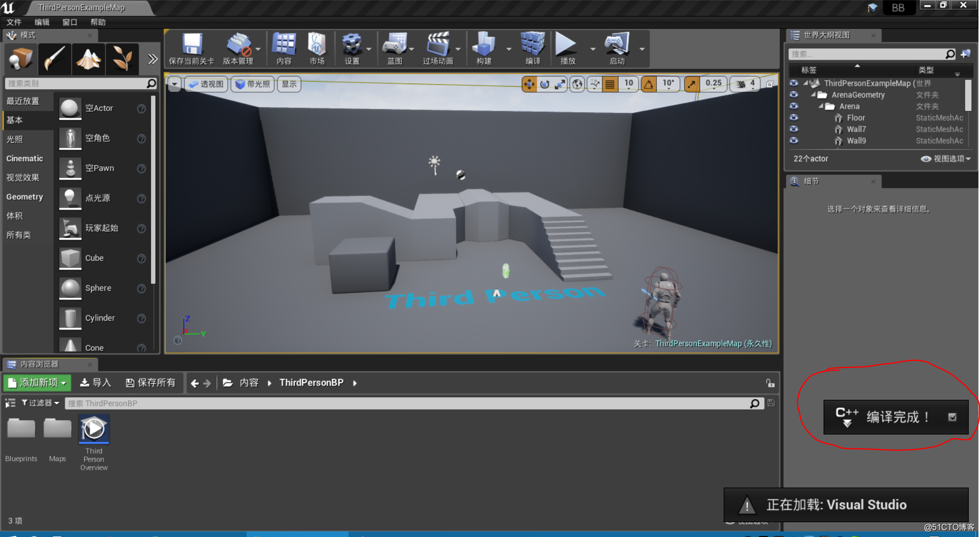The image size is (980, 537).
Task: Click the Add New button
Action: tap(37, 382)
